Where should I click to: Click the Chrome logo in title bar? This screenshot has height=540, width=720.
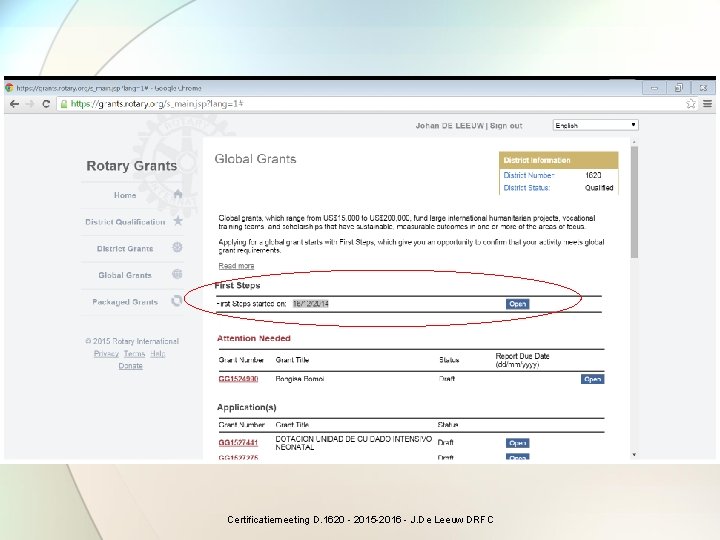(9, 88)
